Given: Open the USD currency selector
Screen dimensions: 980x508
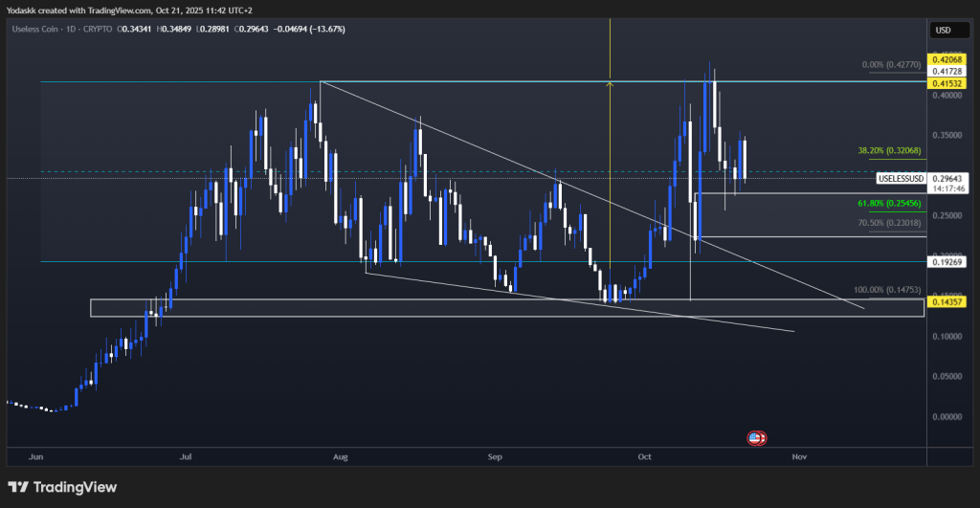Looking at the screenshot, I should pyautogui.click(x=950, y=30).
